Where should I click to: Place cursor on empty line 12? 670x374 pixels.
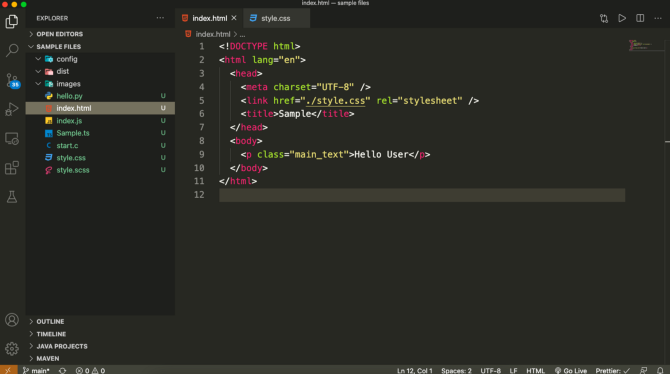[x=422, y=195]
